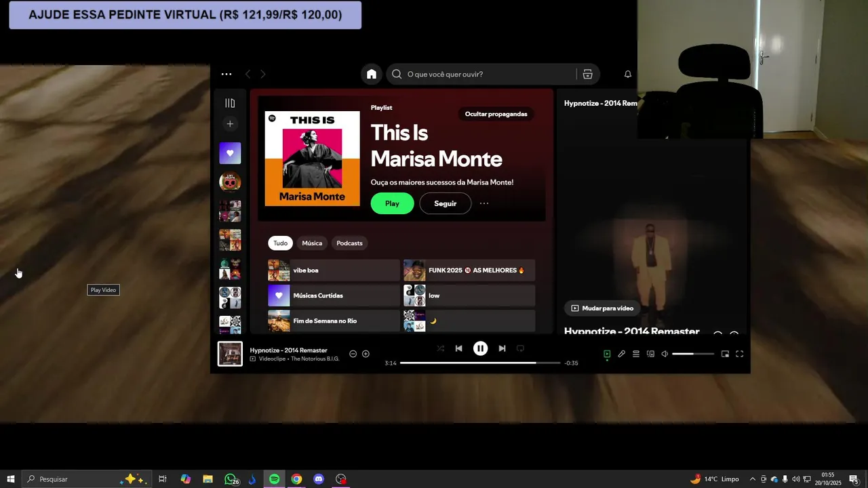Open Músicas Curtidas shortcut
This screenshot has width=868, height=488.
coord(333,296)
